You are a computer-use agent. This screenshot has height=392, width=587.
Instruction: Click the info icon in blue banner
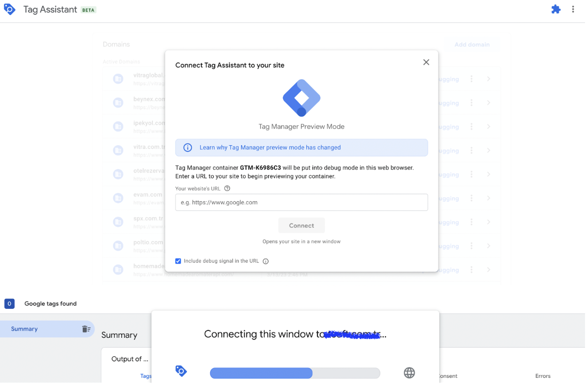(x=187, y=148)
